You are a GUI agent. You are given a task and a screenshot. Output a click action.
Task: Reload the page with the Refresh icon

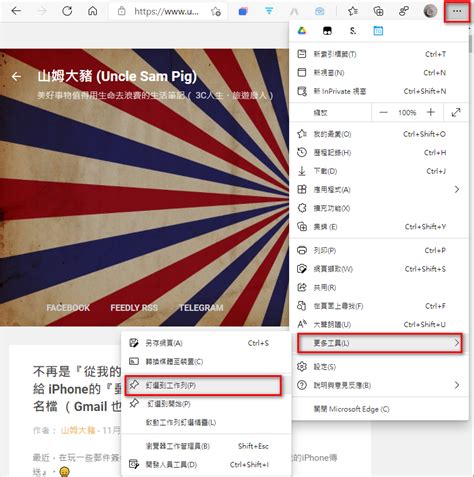[x=67, y=11]
